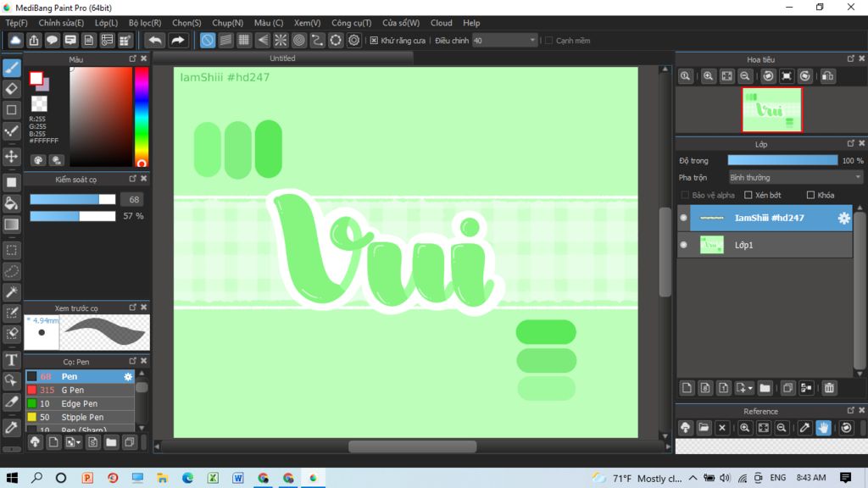
Task: Select the Magic Wand tool
Action: click(12, 292)
